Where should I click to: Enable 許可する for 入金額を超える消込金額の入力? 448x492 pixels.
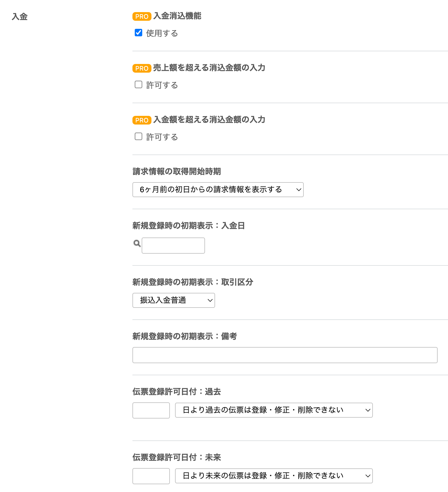coord(138,136)
